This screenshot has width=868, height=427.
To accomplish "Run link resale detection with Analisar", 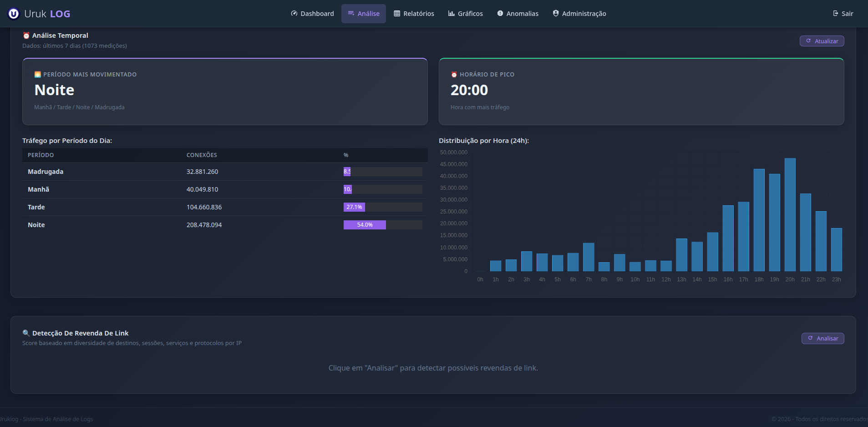I will (823, 338).
